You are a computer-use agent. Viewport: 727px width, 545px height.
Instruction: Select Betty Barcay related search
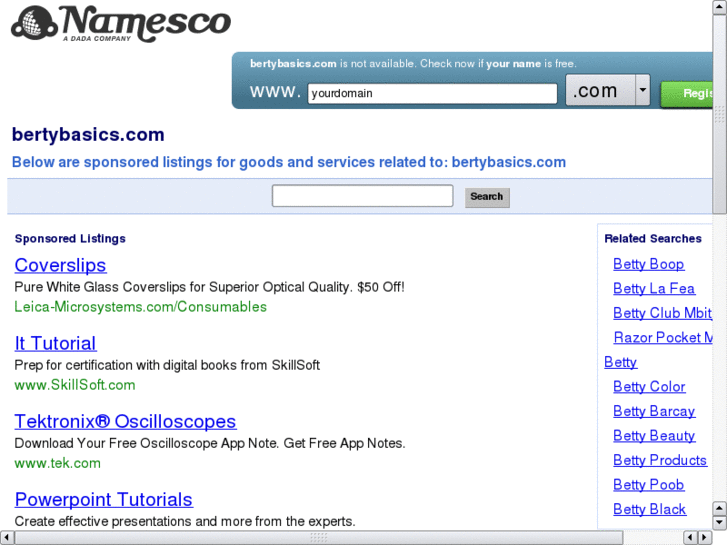coord(654,411)
